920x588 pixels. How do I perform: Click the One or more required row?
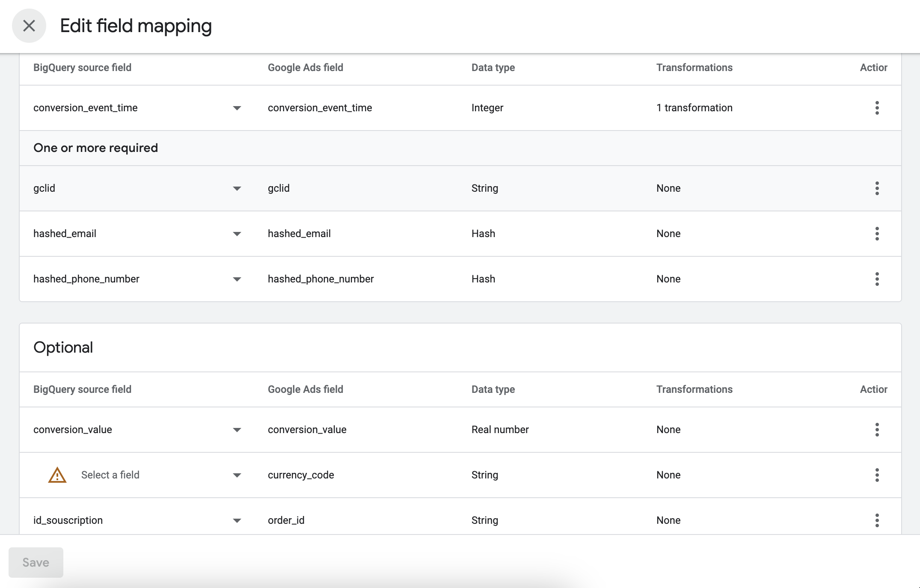point(95,148)
